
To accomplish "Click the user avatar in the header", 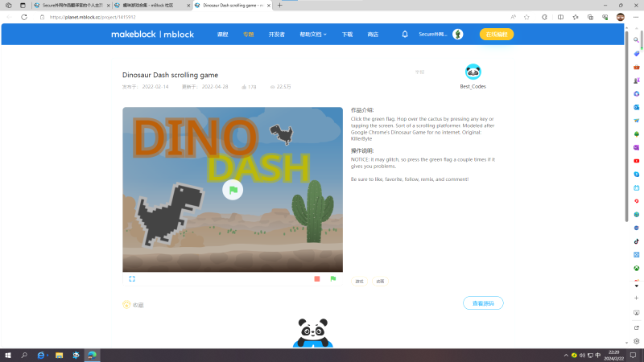I will (458, 34).
